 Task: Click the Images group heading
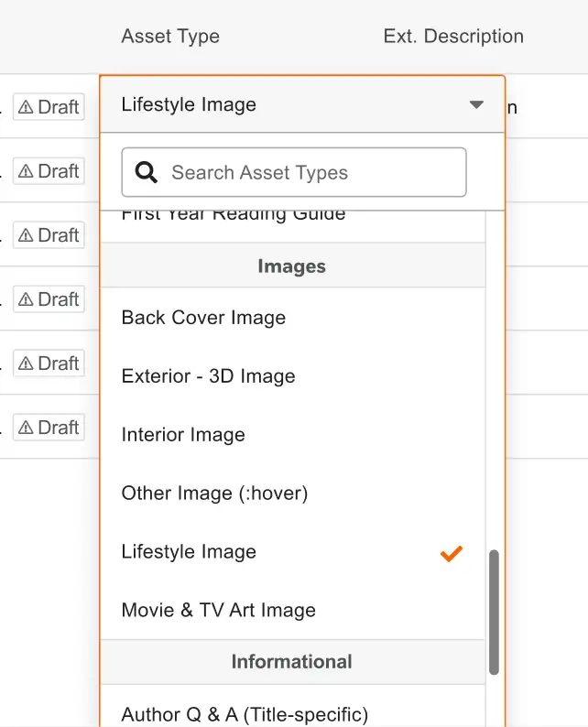click(291, 266)
